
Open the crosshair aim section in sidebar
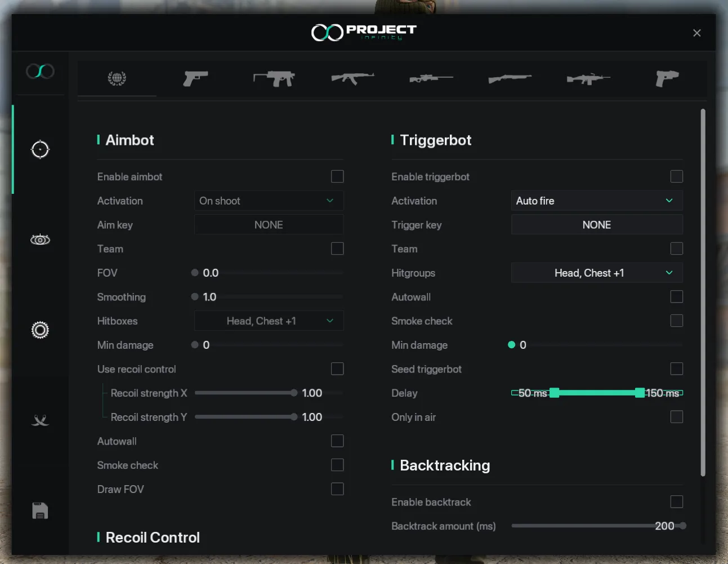[x=40, y=150]
